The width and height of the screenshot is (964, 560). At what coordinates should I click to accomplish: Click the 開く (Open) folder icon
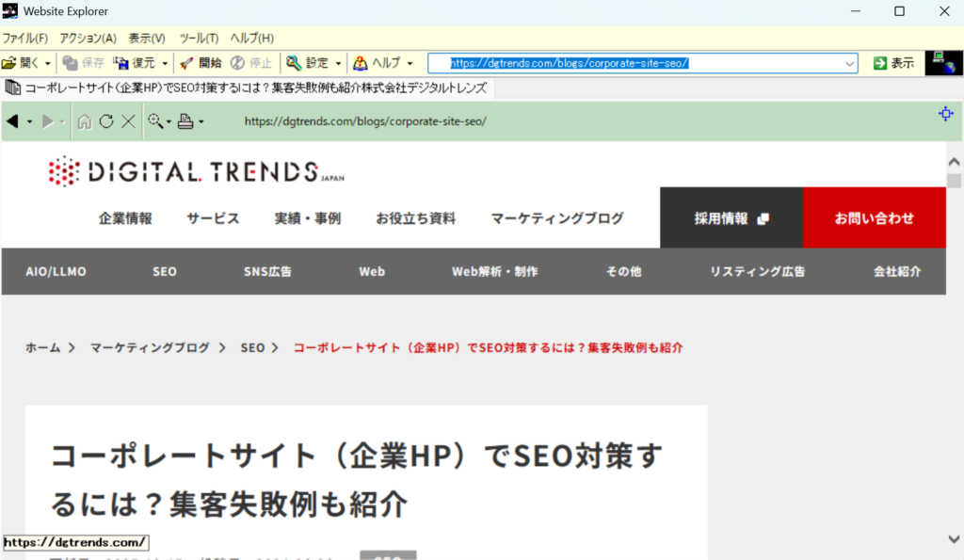[9, 63]
